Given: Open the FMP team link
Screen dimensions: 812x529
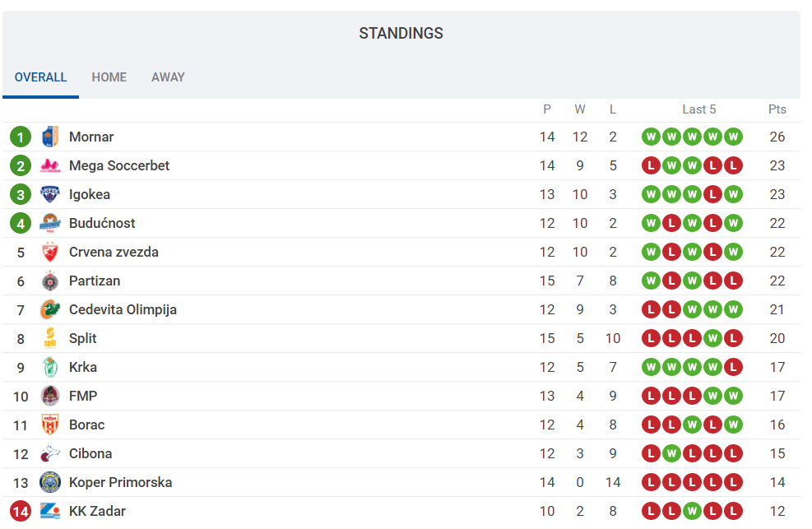Looking at the screenshot, I should click(83, 396).
